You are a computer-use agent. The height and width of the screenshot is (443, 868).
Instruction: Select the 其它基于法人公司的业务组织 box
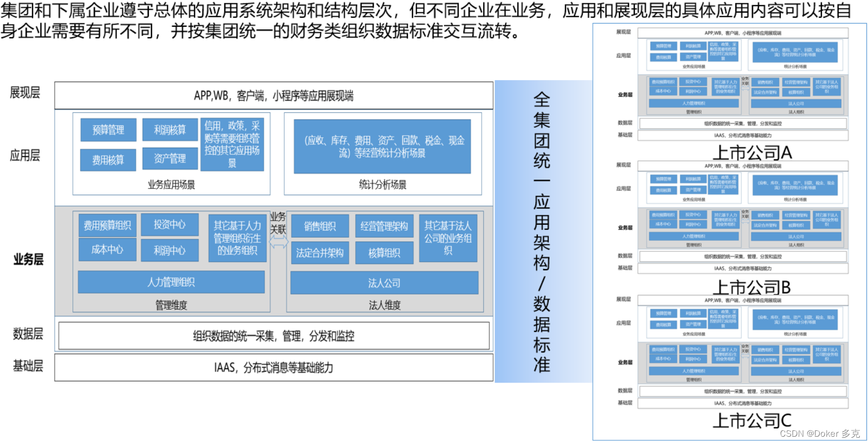[448, 238]
